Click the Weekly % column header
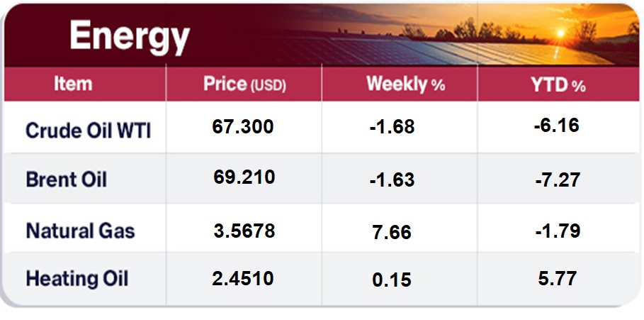The height and width of the screenshot is (320, 644). click(x=405, y=84)
